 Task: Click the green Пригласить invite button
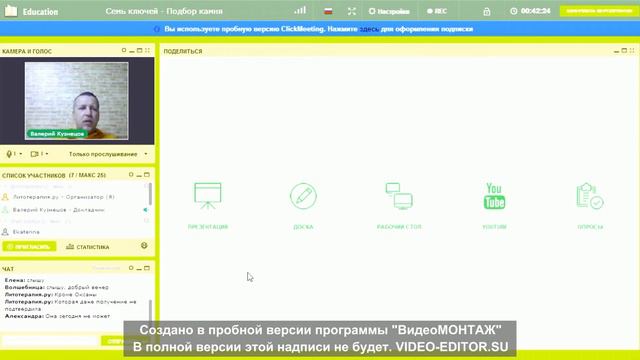tap(29, 247)
